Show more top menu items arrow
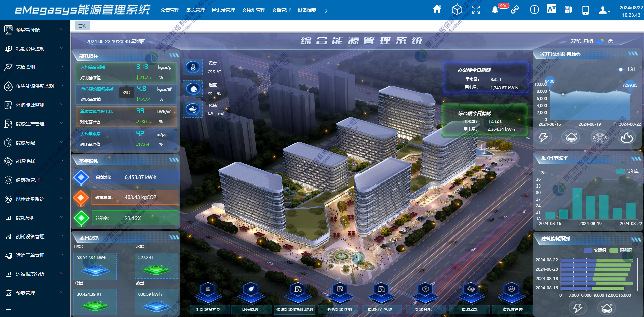The image size is (644, 317). point(326,10)
